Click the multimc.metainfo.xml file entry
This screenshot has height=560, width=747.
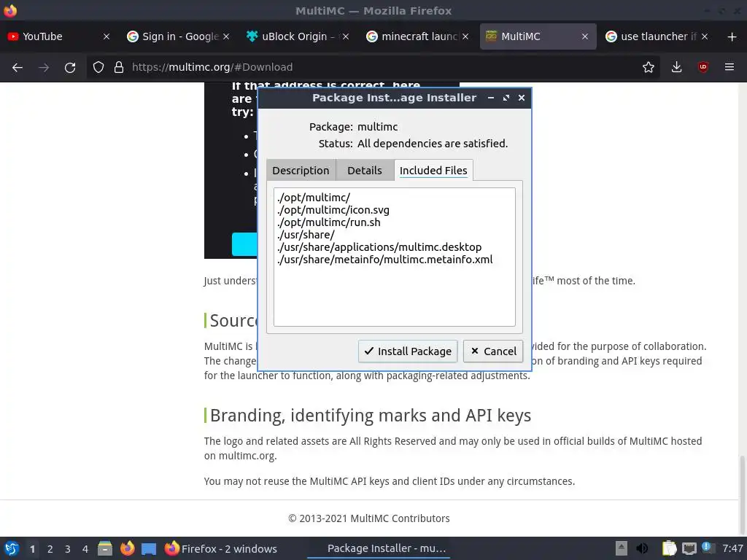tap(385, 260)
